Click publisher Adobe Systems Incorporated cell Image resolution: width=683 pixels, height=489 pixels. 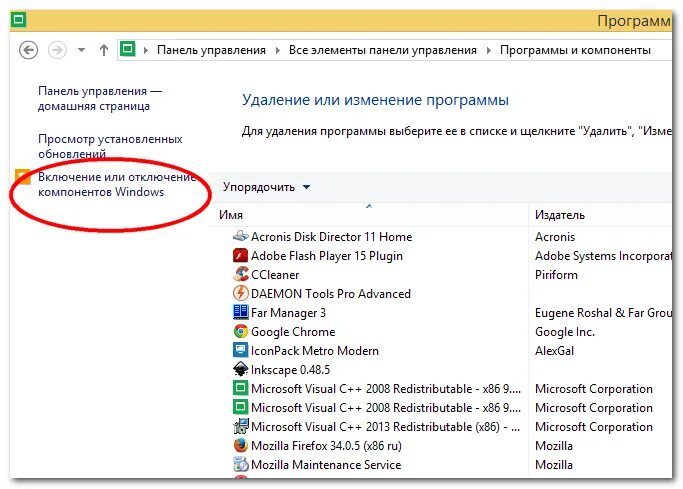tap(603, 256)
